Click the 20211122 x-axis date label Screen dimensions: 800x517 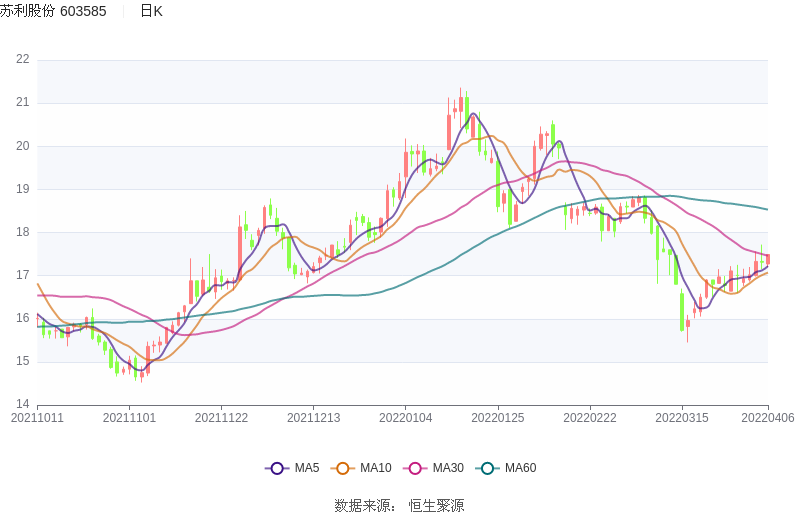tap(221, 418)
